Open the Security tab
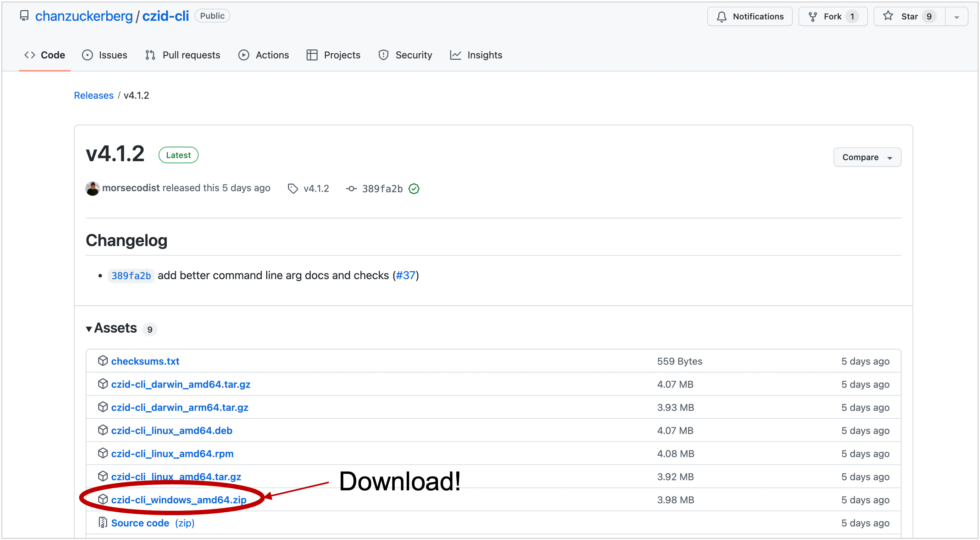The width and height of the screenshot is (980, 540). click(x=405, y=55)
